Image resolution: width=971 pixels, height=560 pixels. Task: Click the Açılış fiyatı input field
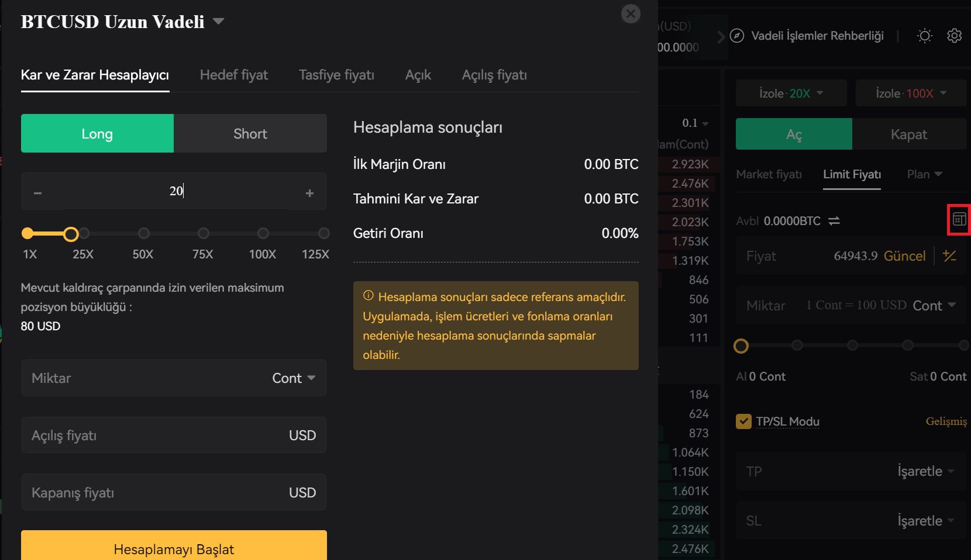[x=174, y=435]
